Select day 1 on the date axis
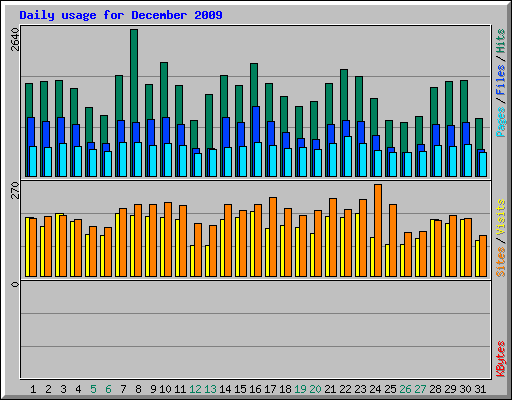512x400 pixels. pyautogui.click(x=33, y=389)
